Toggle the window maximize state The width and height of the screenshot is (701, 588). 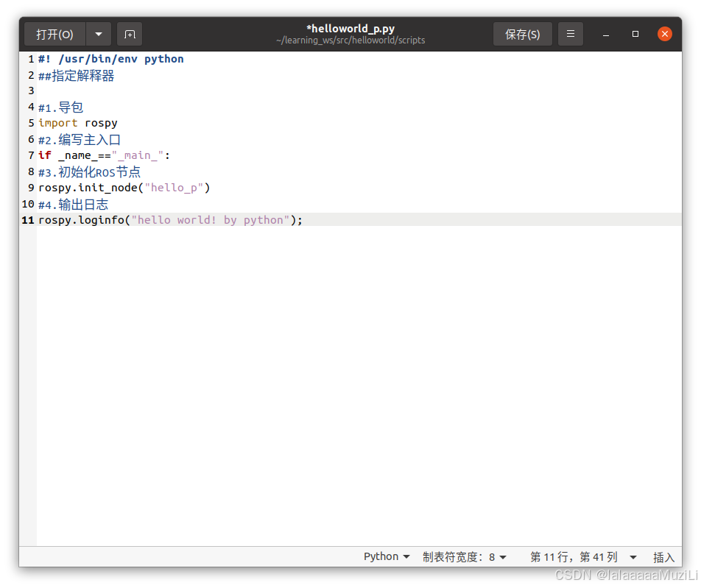pos(635,34)
